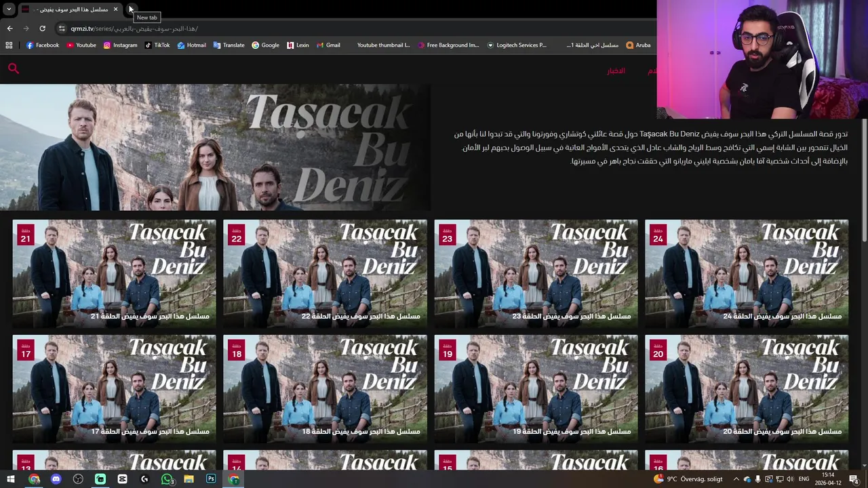868x488 pixels.
Task: Open the Gmail bookmark
Action: (x=328, y=45)
